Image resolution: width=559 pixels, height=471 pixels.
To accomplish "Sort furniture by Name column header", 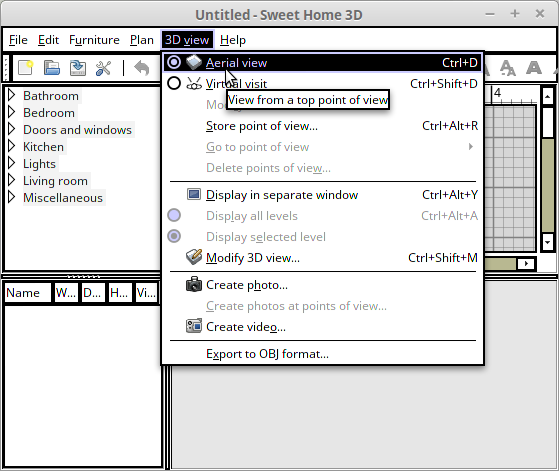I will (x=28, y=293).
